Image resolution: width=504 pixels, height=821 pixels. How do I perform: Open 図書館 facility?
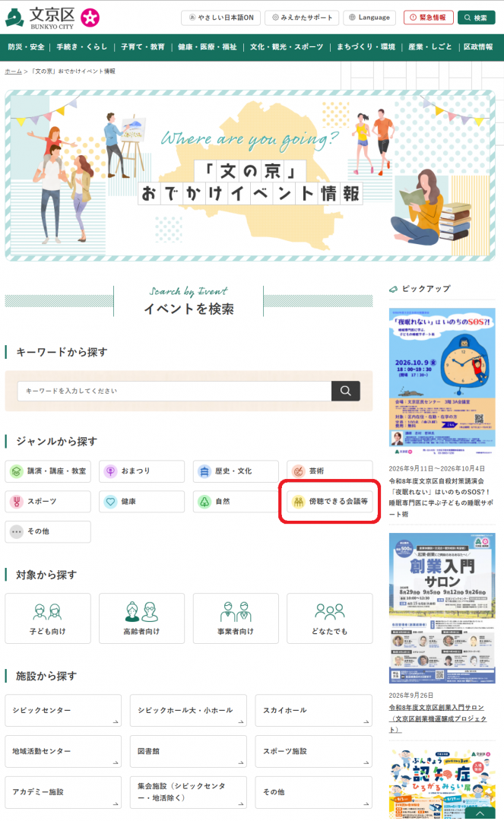pos(189,751)
